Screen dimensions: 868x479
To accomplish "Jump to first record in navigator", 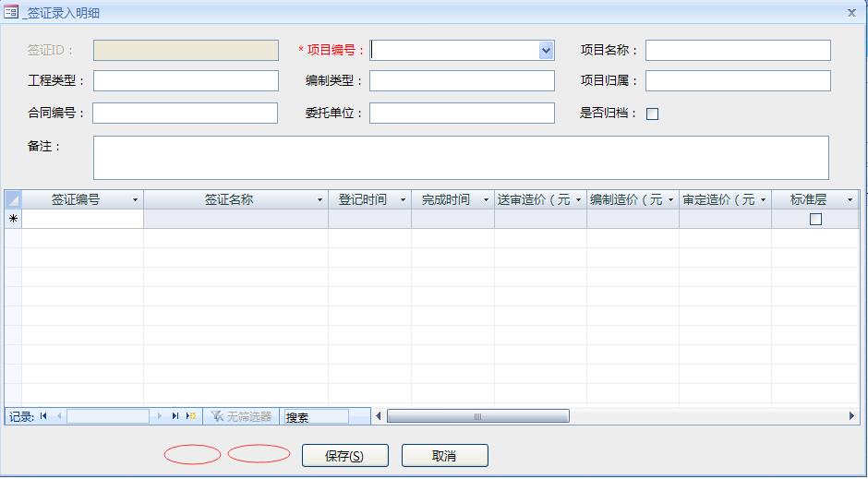I will pyautogui.click(x=43, y=416).
